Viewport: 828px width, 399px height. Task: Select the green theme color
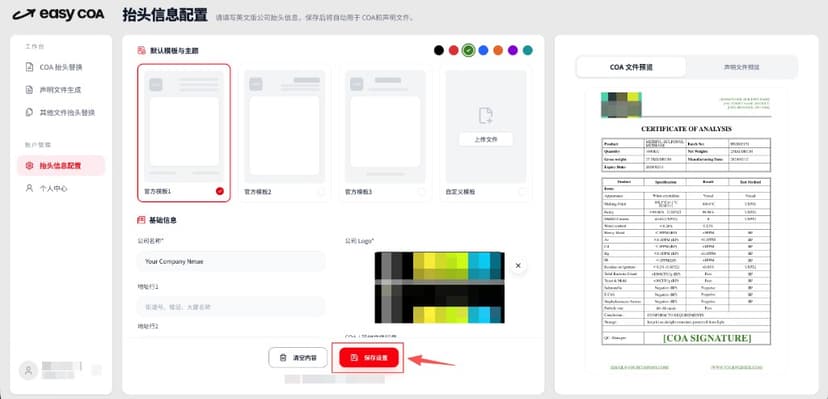(x=468, y=50)
